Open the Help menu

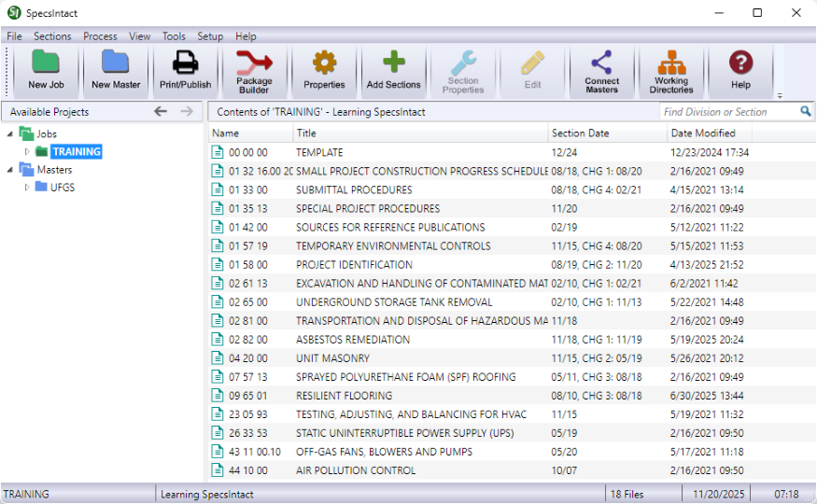[246, 35]
